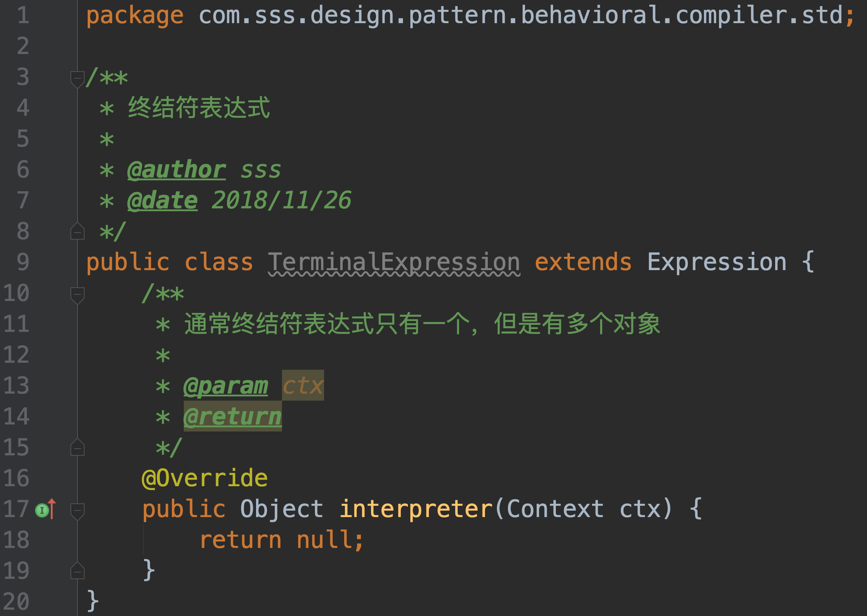The width and height of the screenshot is (867, 616).
Task: Click the Expression superclass name
Action: [x=717, y=262]
